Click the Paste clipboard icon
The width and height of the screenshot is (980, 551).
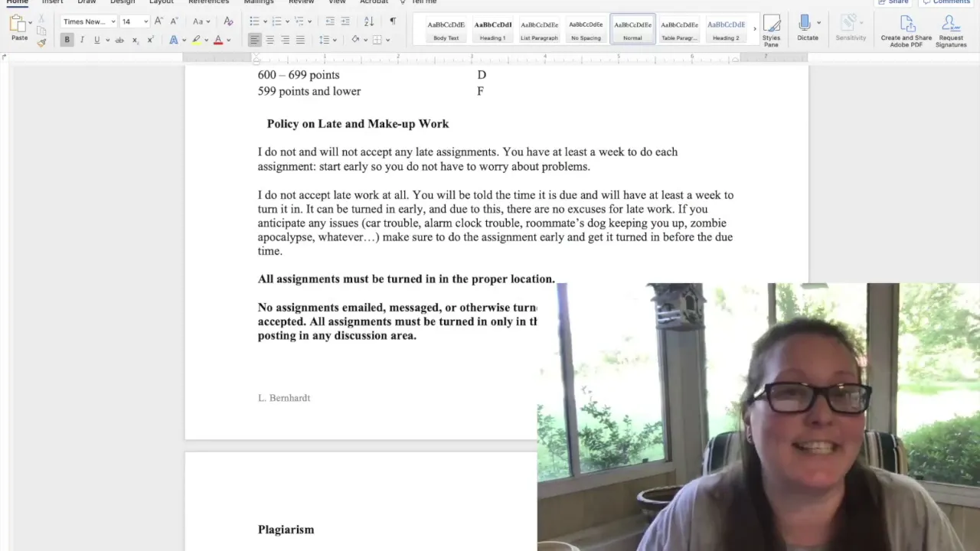tap(18, 24)
